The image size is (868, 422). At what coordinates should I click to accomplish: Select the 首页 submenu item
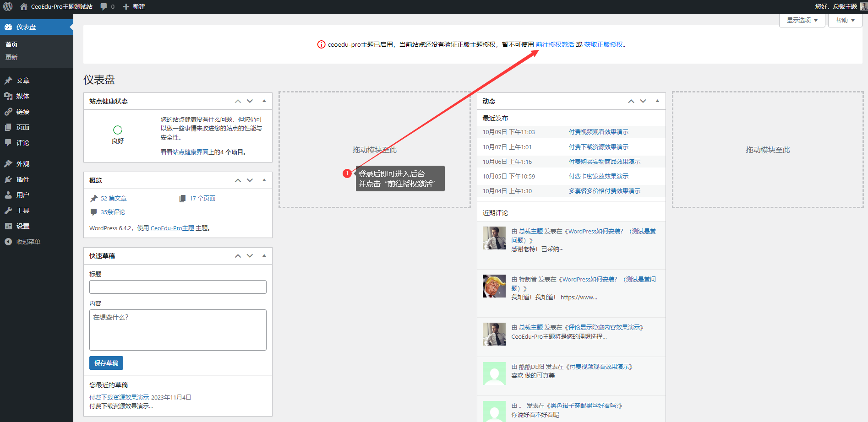pyautogui.click(x=11, y=44)
